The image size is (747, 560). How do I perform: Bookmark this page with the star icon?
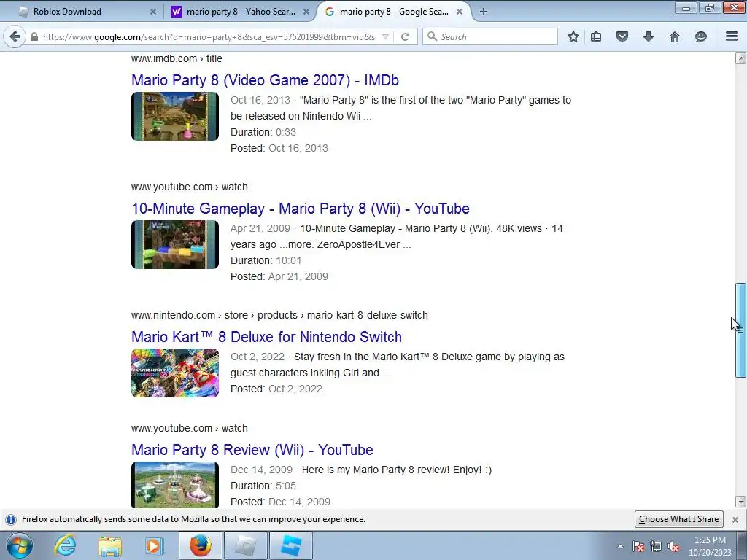(x=573, y=36)
